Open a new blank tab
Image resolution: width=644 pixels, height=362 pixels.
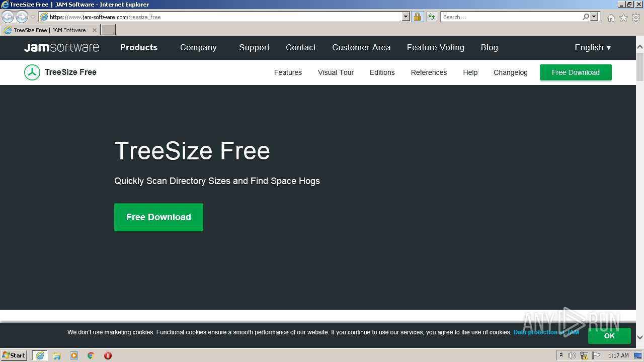click(108, 30)
